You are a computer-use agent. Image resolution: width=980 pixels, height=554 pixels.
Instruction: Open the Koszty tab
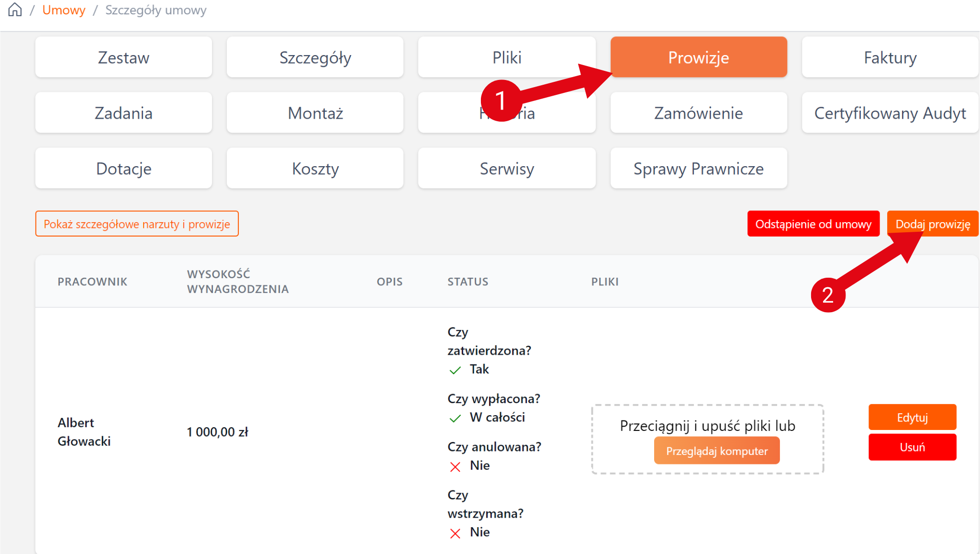315,169
